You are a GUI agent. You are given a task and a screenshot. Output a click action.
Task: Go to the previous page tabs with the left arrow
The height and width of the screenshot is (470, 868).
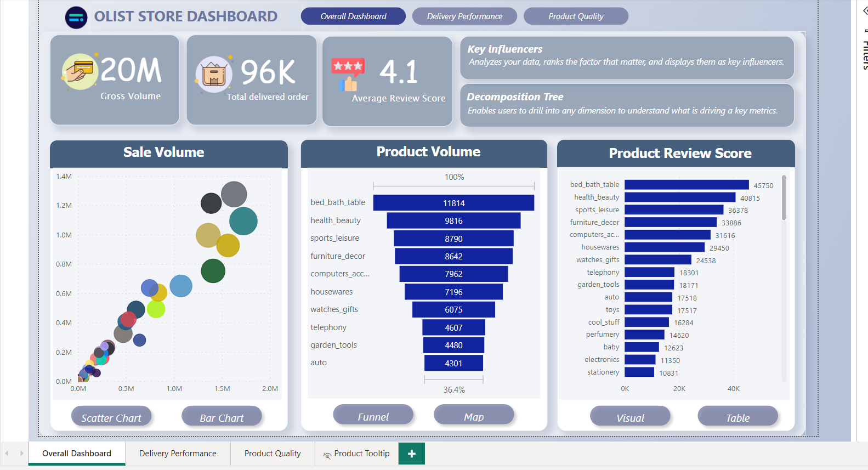pyautogui.click(x=7, y=453)
